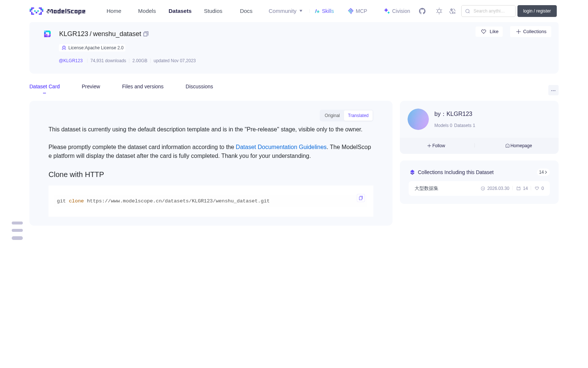Click 74,931 downloads text
This screenshot has height=368, width=588.
(108, 61)
